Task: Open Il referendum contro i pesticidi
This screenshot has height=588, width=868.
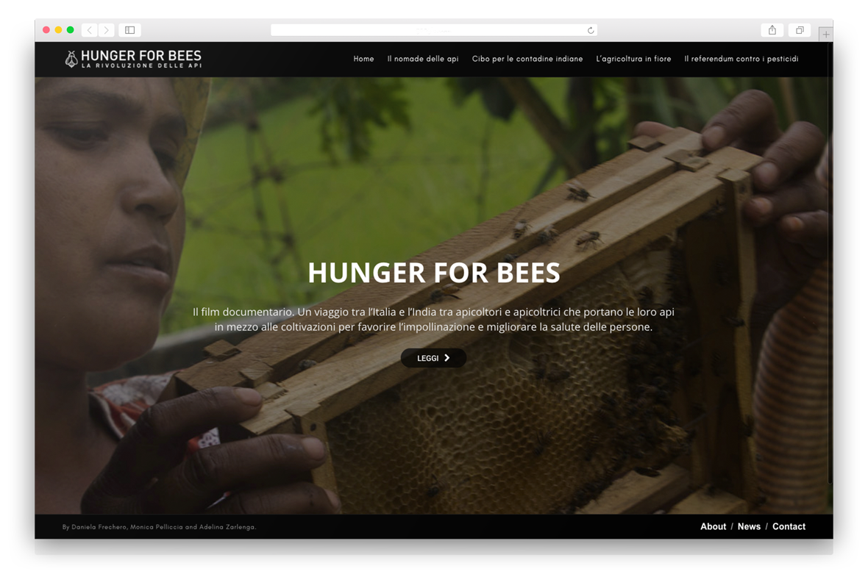Action: pyautogui.click(x=741, y=59)
